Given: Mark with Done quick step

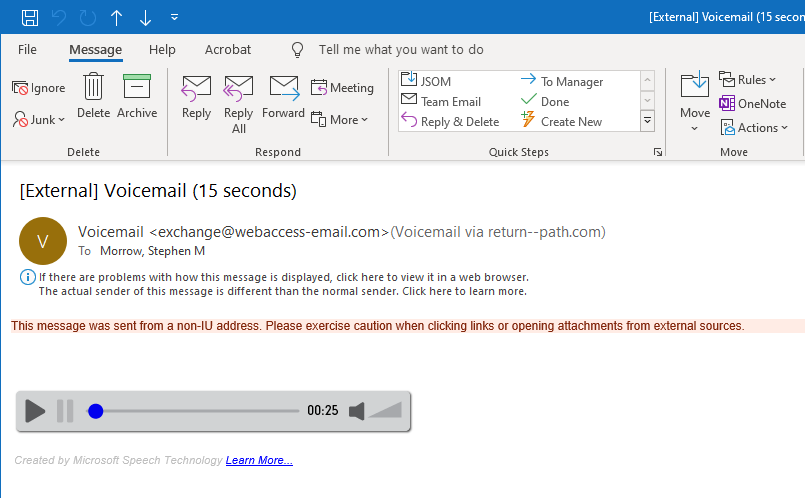Looking at the screenshot, I should (545, 102).
